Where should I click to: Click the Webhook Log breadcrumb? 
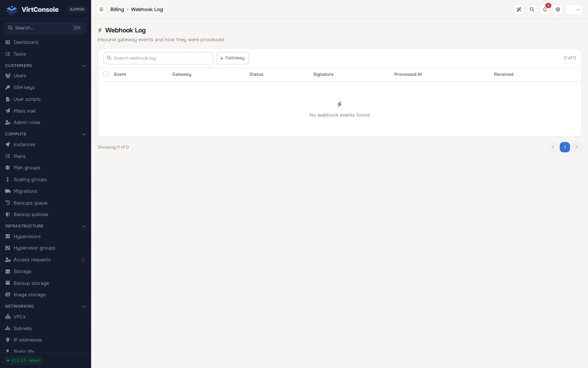click(147, 10)
